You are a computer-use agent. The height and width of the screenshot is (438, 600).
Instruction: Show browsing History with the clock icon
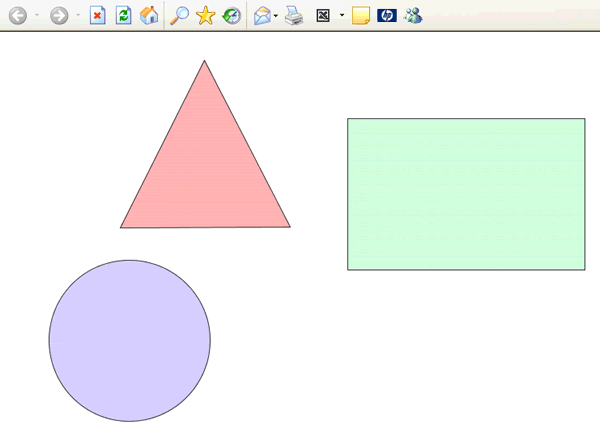(231, 15)
